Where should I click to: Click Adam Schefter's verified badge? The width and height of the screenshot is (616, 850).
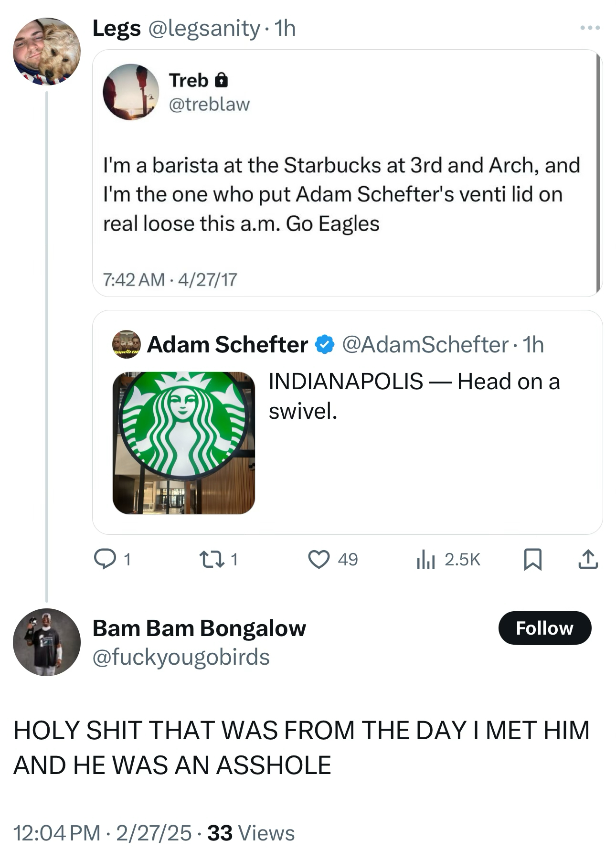(325, 344)
